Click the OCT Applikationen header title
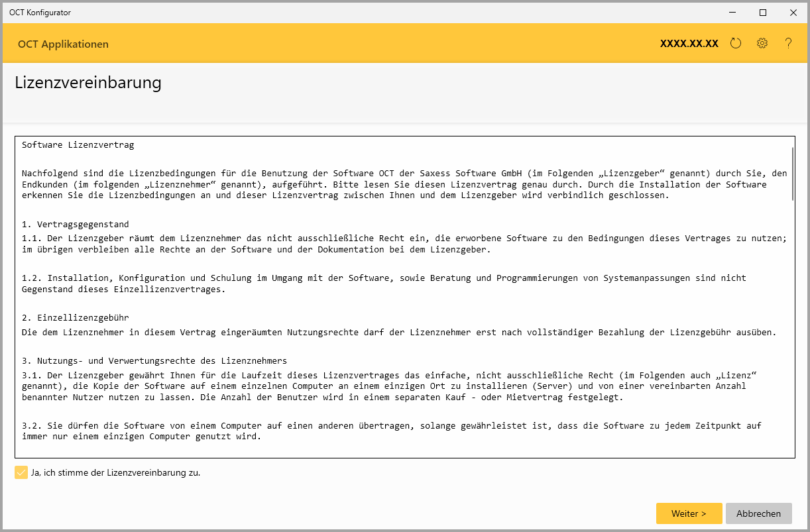Viewport: 810px width, 532px height. [63, 44]
